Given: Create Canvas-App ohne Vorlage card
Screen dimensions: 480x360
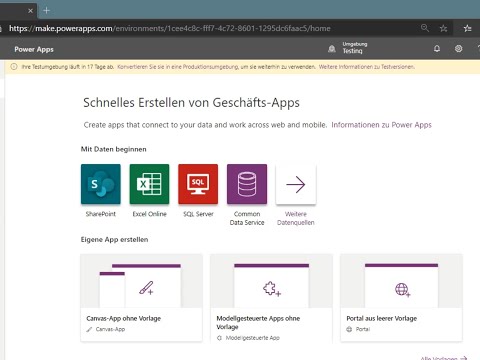Looking at the screenshot, I should coord(141,298).
